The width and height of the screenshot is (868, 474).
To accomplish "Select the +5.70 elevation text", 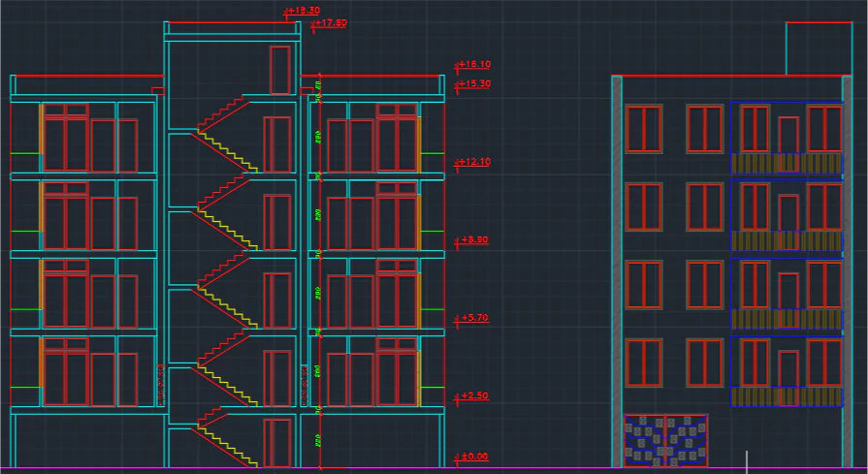I will tap(474, 318).
